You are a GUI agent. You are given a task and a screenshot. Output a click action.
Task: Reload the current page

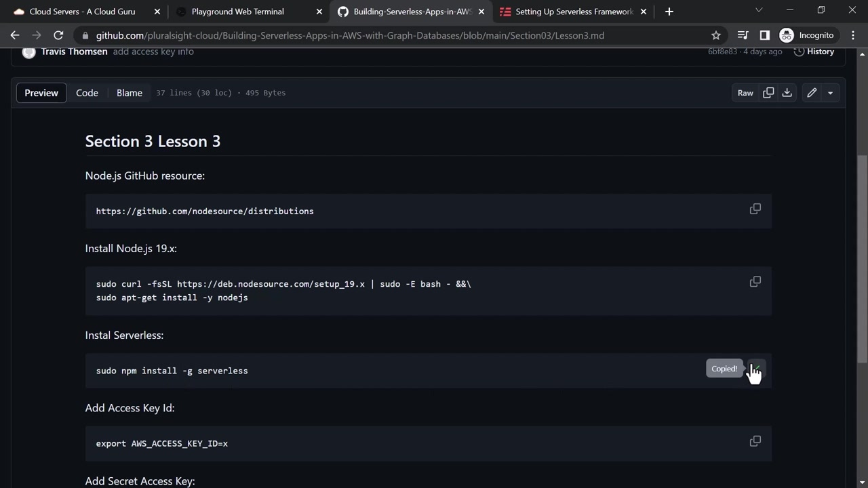click(58, 35)
